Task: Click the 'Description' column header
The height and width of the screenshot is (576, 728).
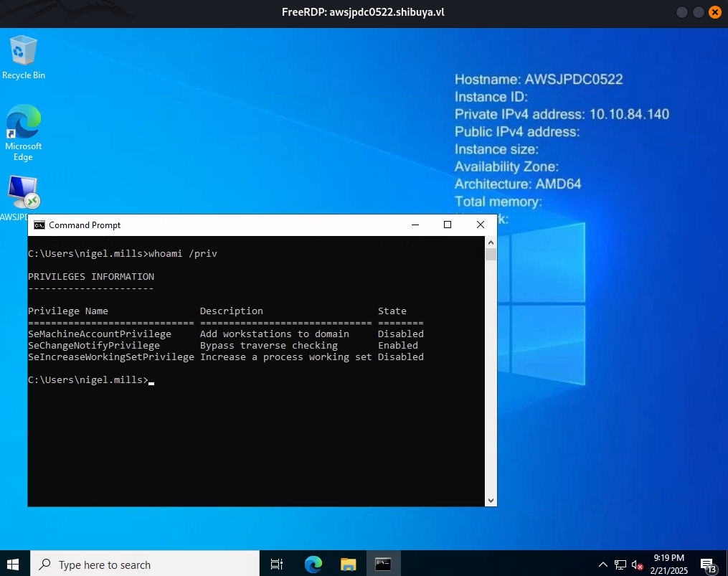Action: pos(231,311)
